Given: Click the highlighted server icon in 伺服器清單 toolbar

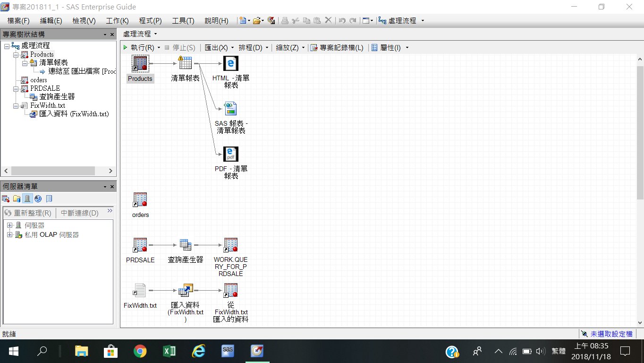Looking at the screenshot, I should point(27,199).
